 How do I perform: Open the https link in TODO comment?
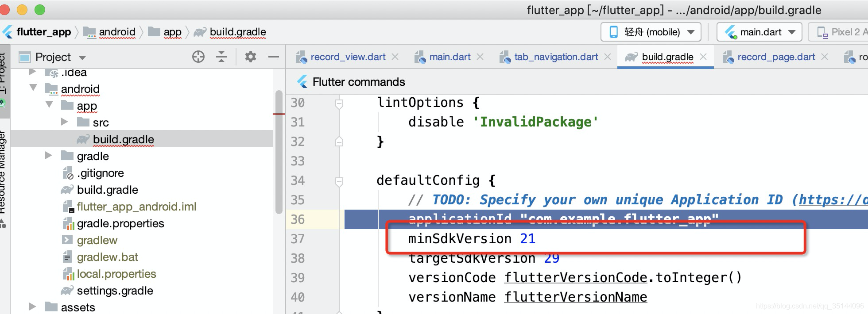tap(833, 200)
